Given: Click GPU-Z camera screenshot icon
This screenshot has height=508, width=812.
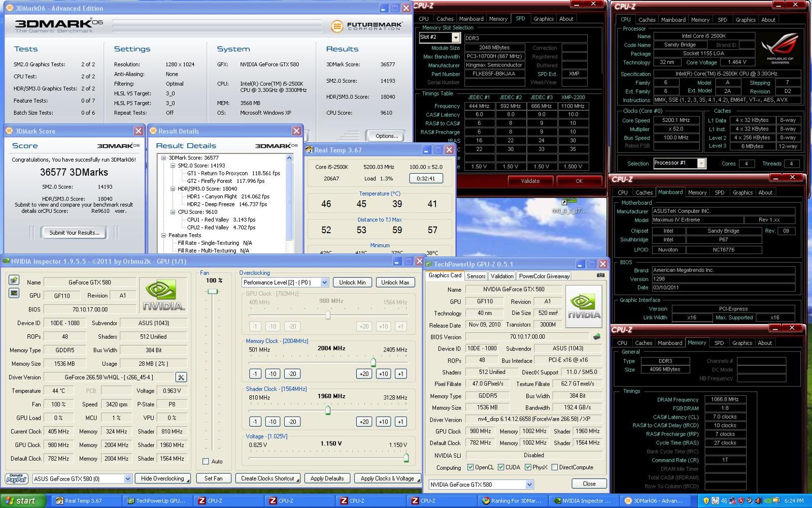Looking at the screenshot, I should click(x=600, y=275).
